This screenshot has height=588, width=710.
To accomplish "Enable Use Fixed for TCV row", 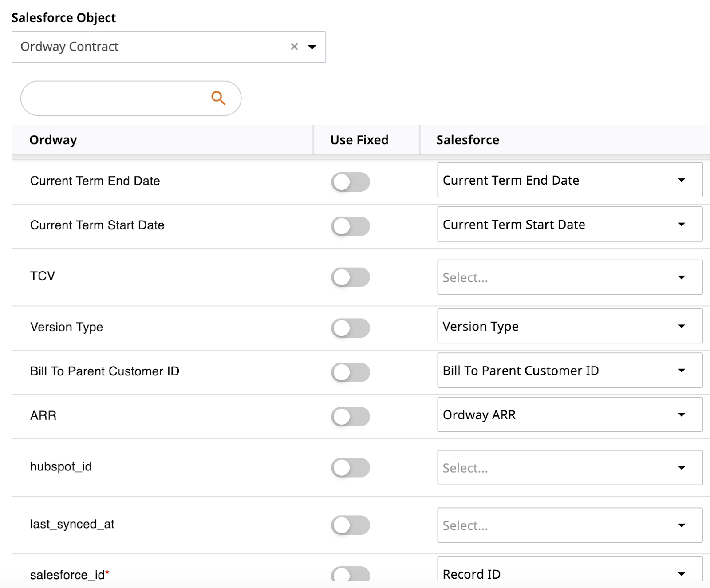I will [350, 277].
